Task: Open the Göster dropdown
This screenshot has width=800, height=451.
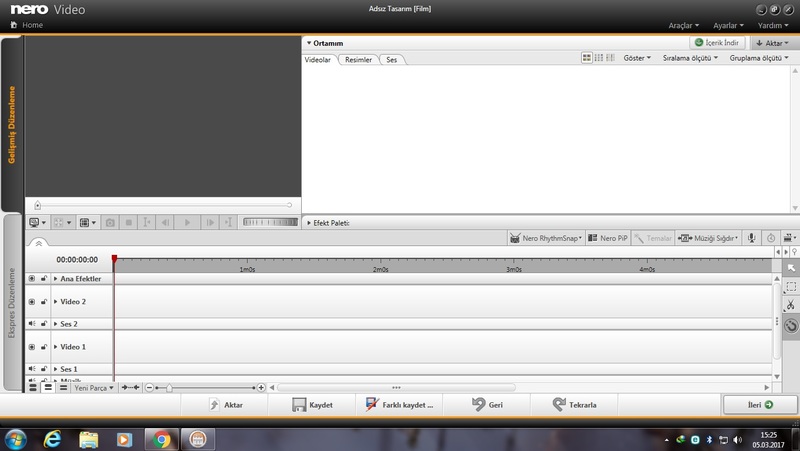Action: [x=637, y=58]
